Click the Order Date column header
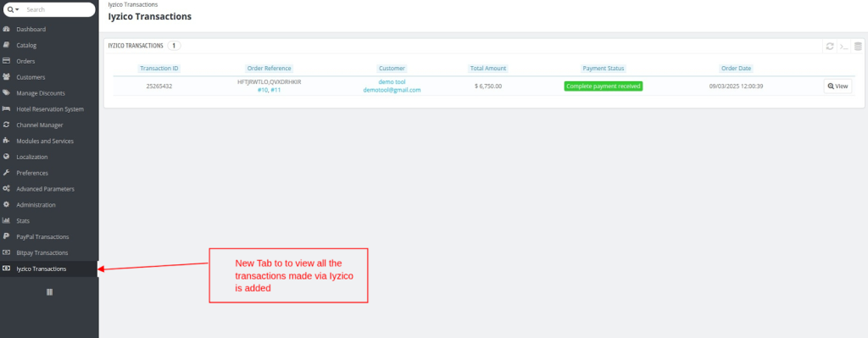Screen dimensions: 868x338 click(x=736, y=69)
